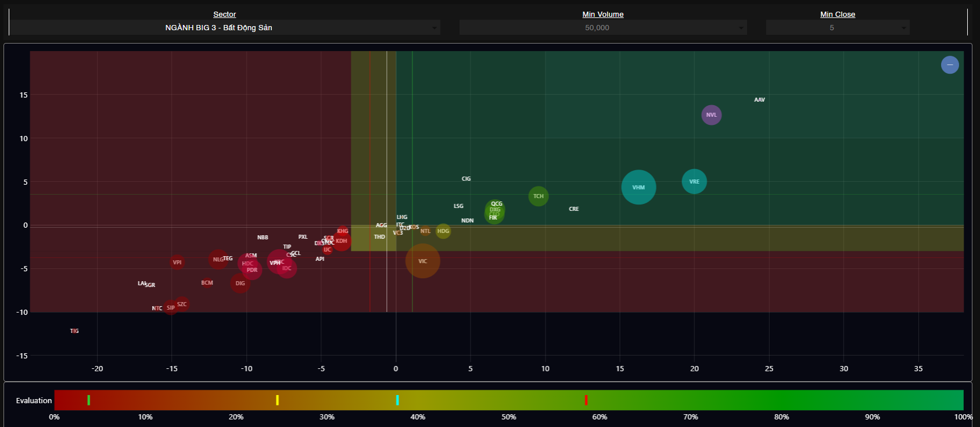Select the large teal VHM bubble
The width and height of the screenshot is (980, 427).
point(638,187)
